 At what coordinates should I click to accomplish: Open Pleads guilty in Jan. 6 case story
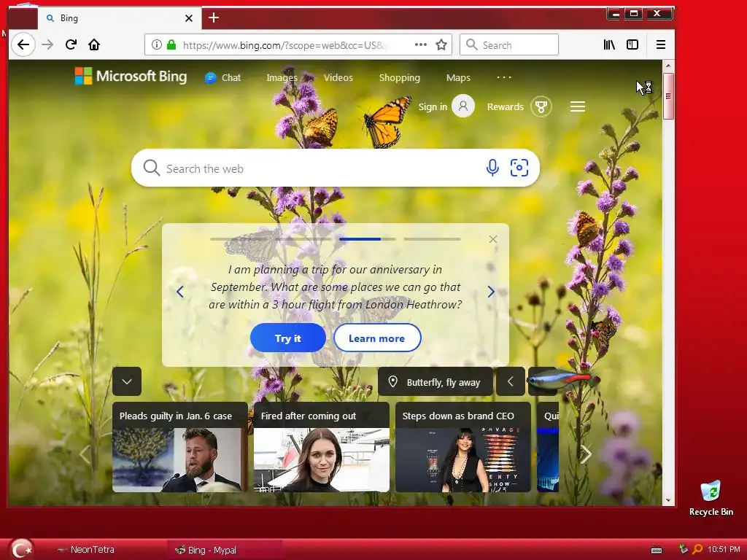(179, 447)
